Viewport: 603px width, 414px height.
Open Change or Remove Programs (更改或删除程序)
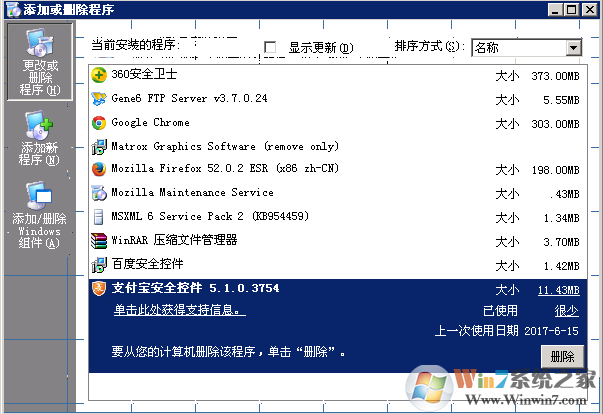40,62
